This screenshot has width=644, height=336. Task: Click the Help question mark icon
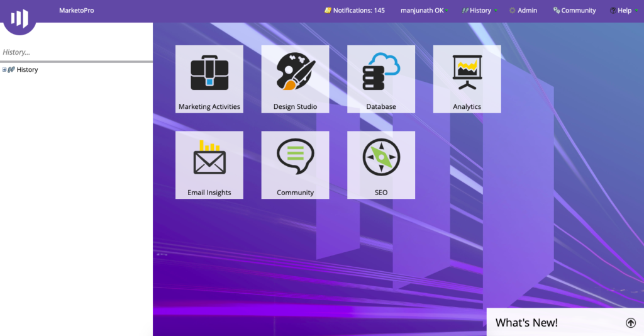pyautogui.click(x=613, y=10)
